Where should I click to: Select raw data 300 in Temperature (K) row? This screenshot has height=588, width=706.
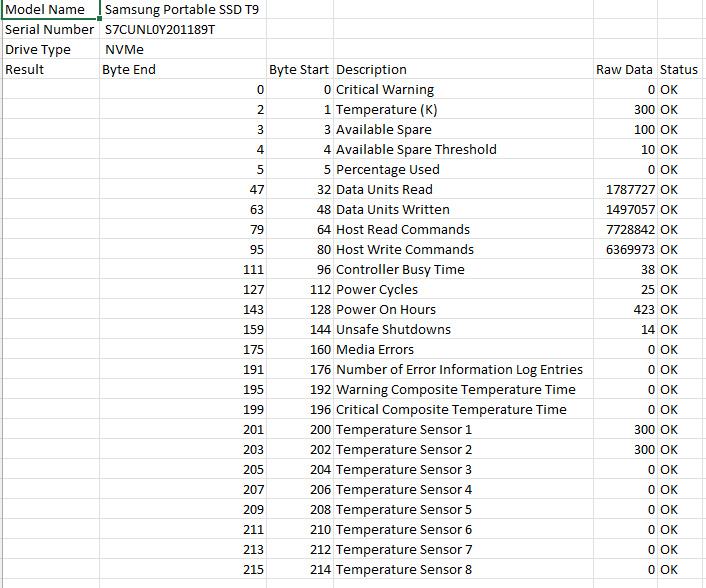625,109
